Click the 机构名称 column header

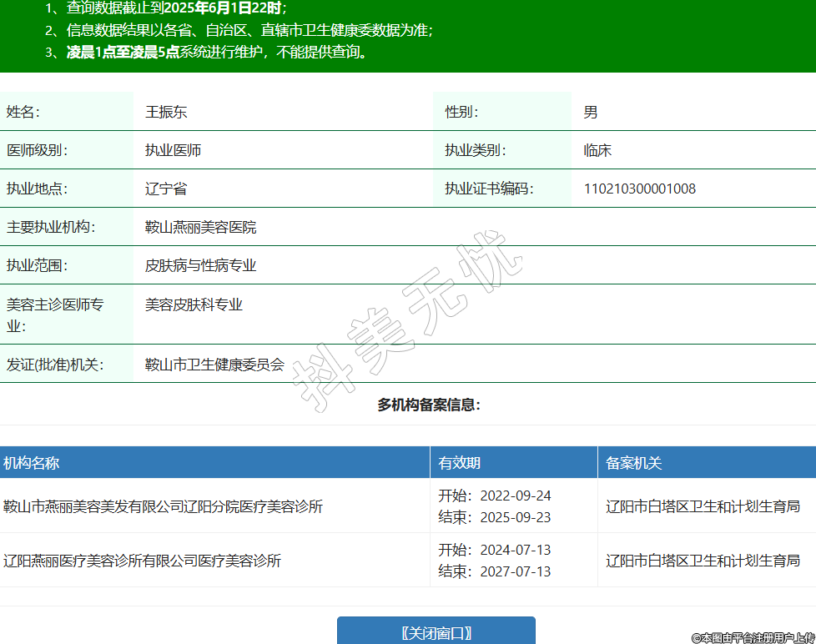click(32, 463)
